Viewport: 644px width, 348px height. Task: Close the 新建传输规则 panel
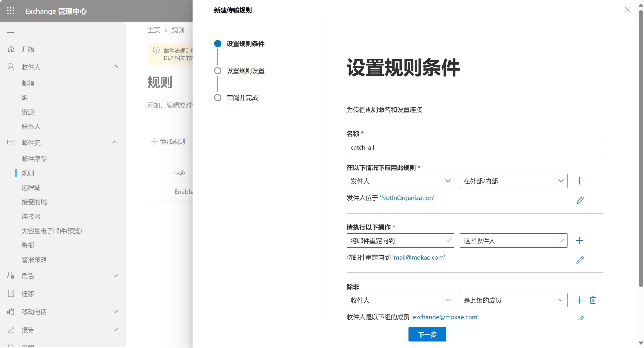pyautogui.click(x=628, y=10)
